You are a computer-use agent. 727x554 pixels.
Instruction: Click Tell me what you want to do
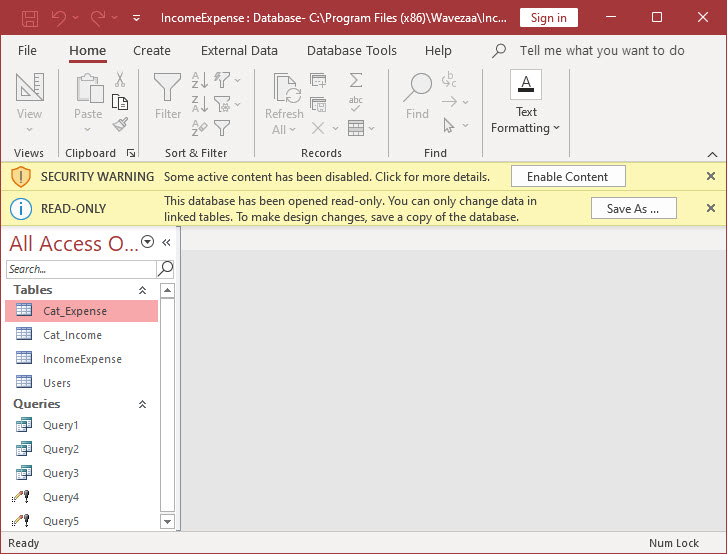[602, 51]
